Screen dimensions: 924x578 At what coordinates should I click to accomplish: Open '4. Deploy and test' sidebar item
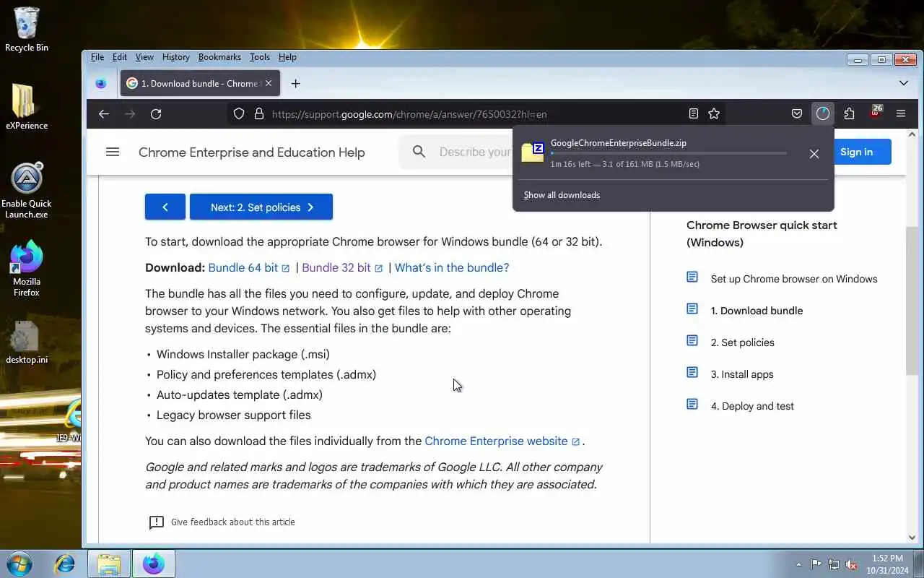click(752, 406)
